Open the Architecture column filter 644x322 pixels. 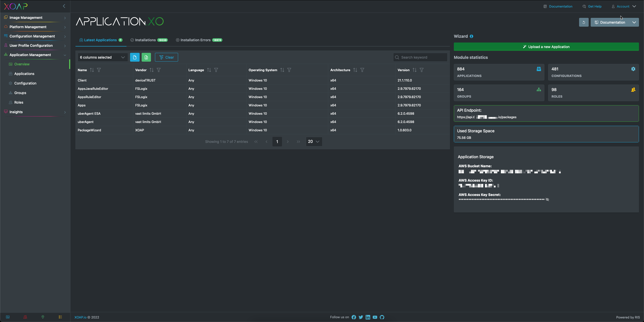tap(362, 70)
